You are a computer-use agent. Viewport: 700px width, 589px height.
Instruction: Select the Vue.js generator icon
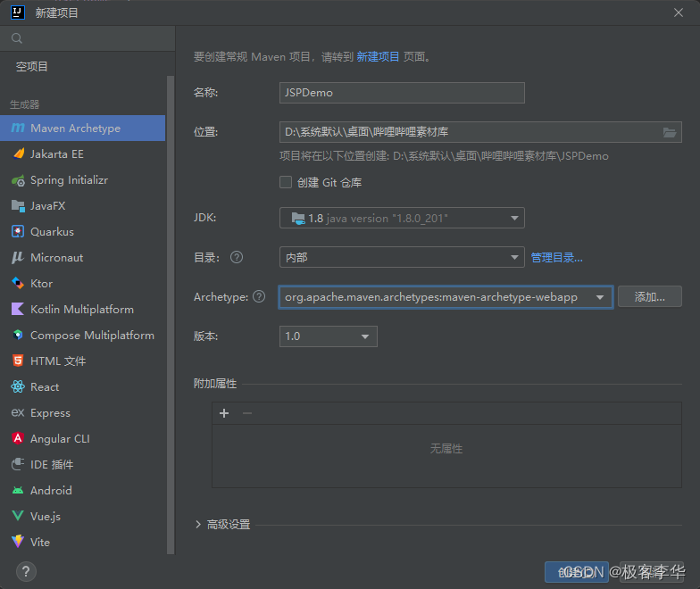click(x=18, y=516)
